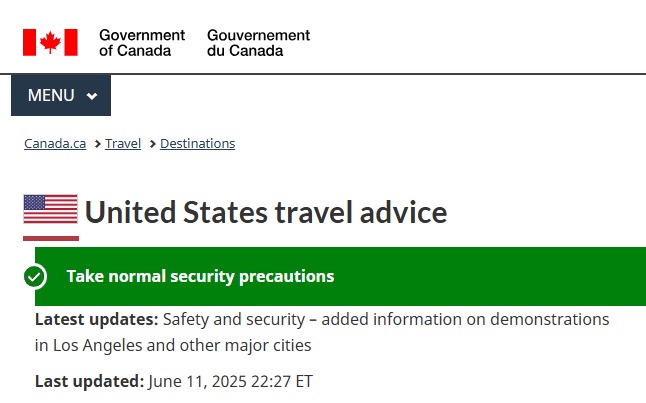Click the green Take normal security precautions banner
The height and width of the screenshot is (403, 646).
[340, 276]
